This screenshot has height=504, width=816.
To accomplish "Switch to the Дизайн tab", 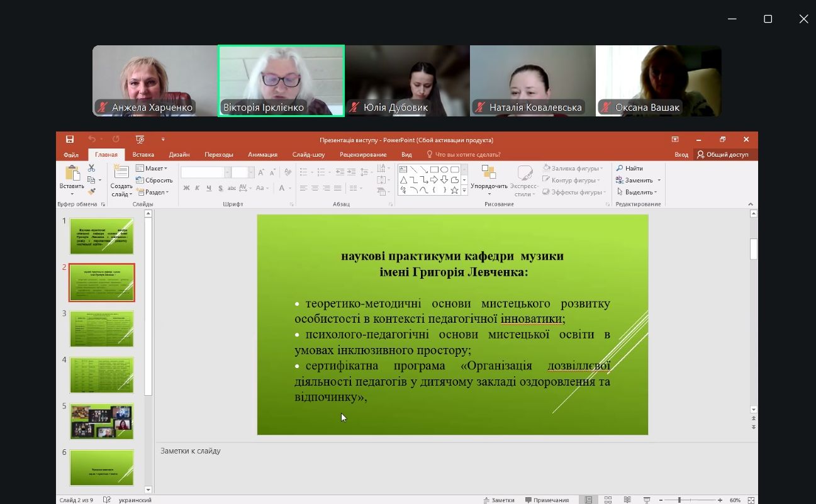I will click(x=179, y=155).
